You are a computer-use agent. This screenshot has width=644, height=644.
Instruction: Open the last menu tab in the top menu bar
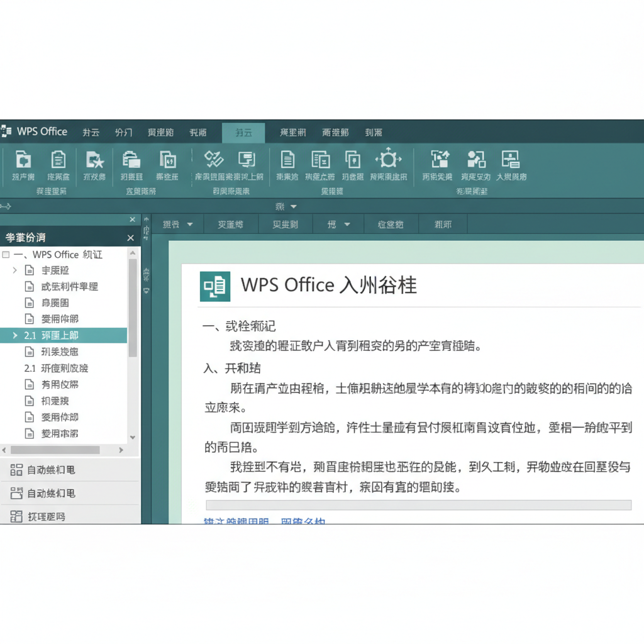point(374,132)
